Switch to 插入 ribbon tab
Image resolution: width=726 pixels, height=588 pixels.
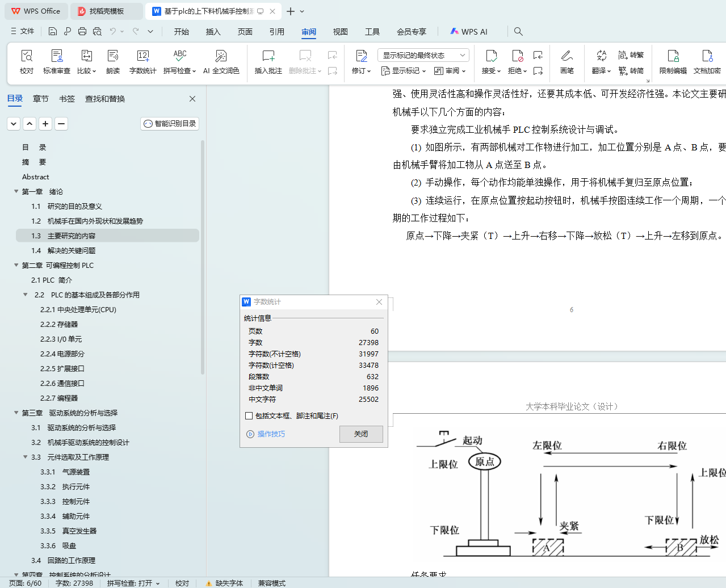coord(213,32)
